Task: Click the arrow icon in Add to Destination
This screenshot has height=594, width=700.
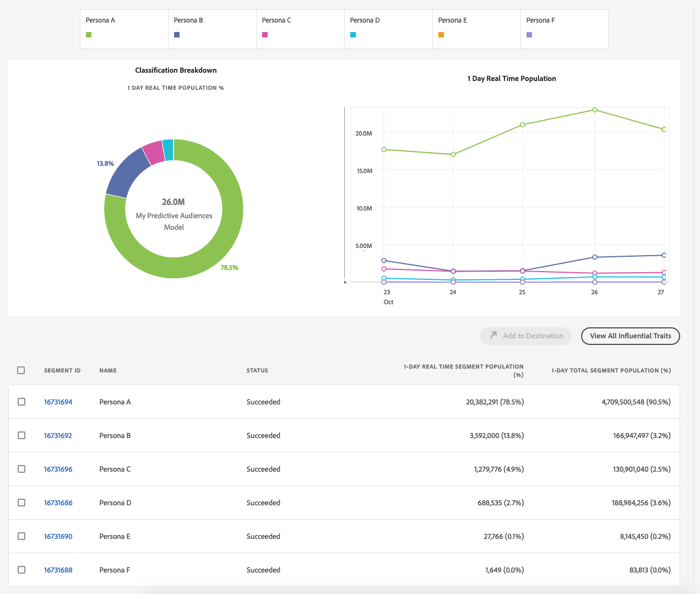Action: click(493, 335)
